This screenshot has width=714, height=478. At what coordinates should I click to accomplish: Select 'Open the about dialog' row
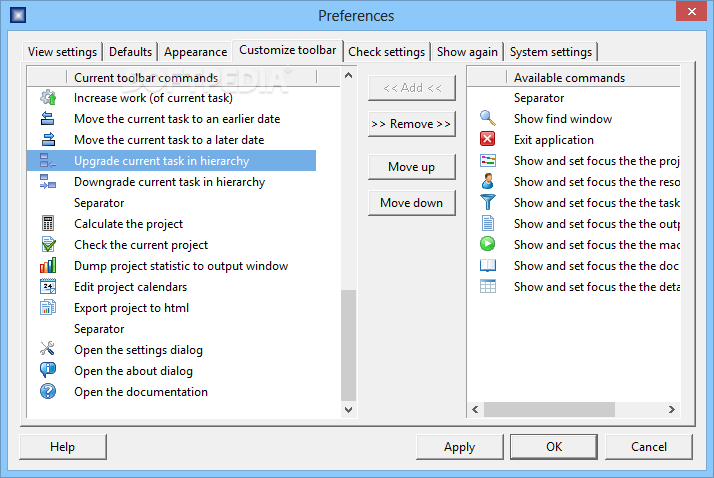coord(171,371)
